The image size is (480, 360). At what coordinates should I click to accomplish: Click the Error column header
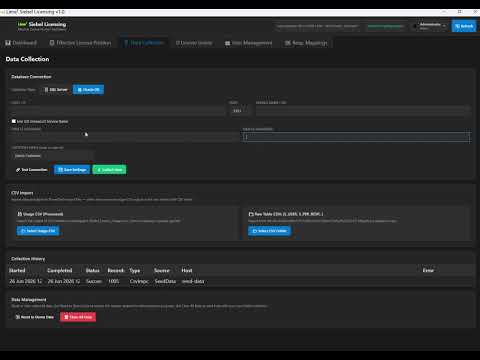click(428, 270)
